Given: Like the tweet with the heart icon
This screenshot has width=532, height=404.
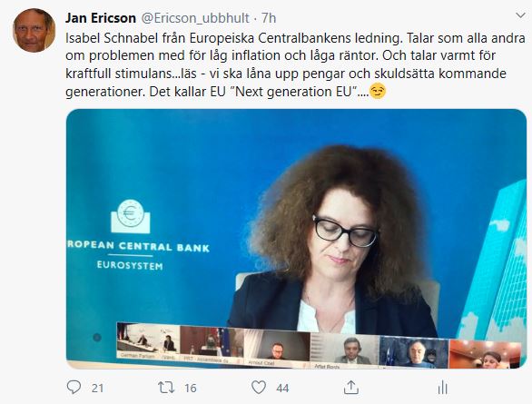Looking at the screenshot, I should (259, 388).
